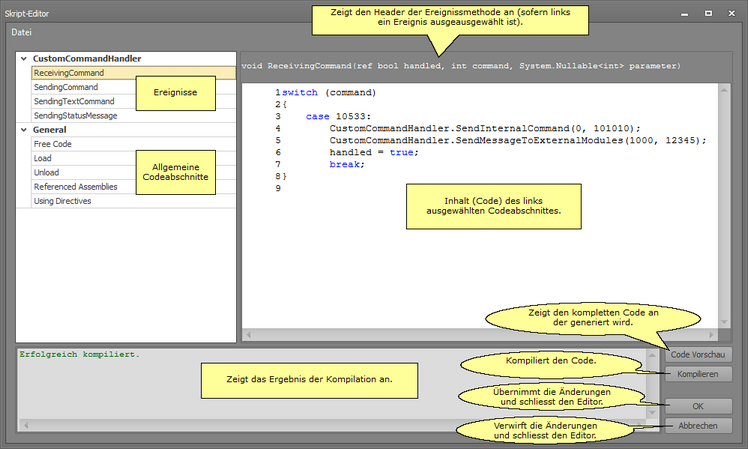Click the output panel scroll-up arrow
Screen dimensions: 748x449
coord(652,355)
